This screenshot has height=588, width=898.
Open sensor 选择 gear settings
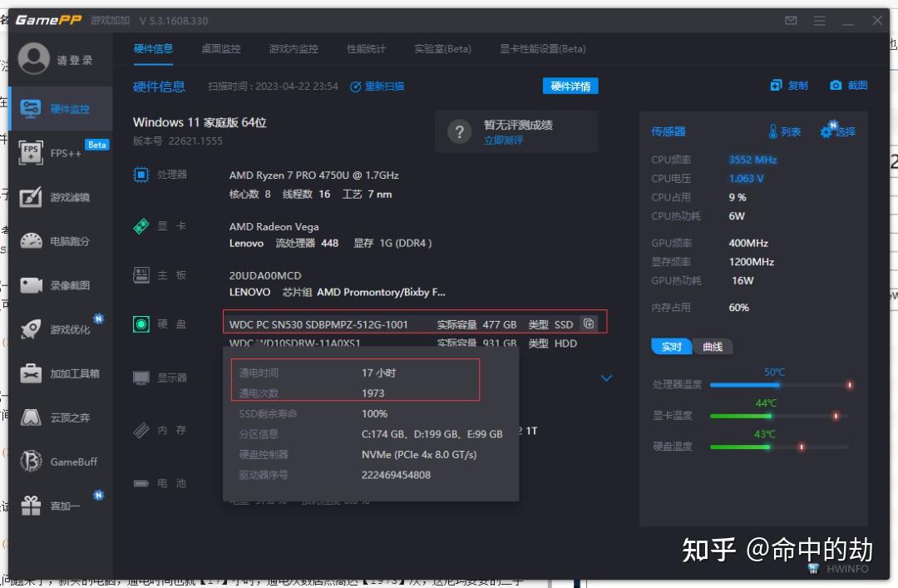click(x=837, y=131)
